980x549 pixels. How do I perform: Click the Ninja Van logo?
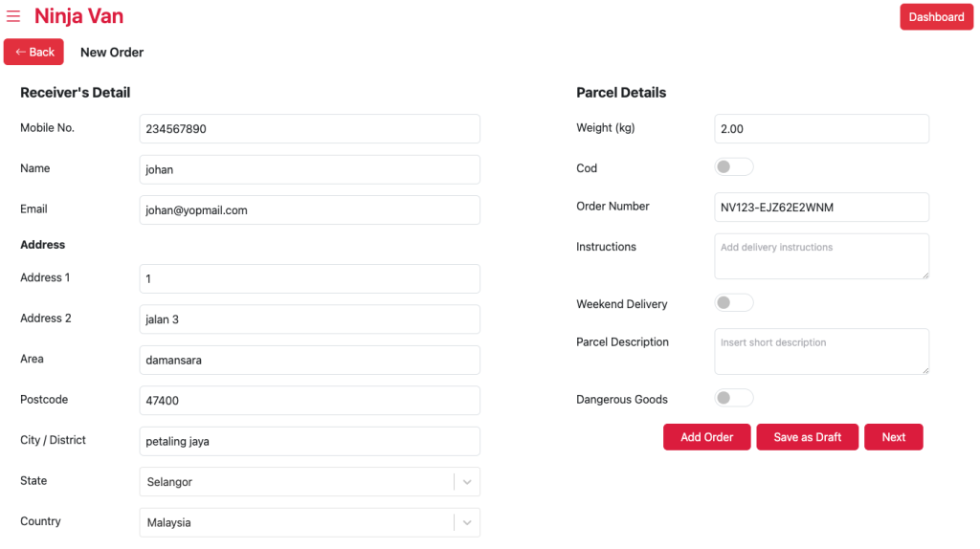78,16
